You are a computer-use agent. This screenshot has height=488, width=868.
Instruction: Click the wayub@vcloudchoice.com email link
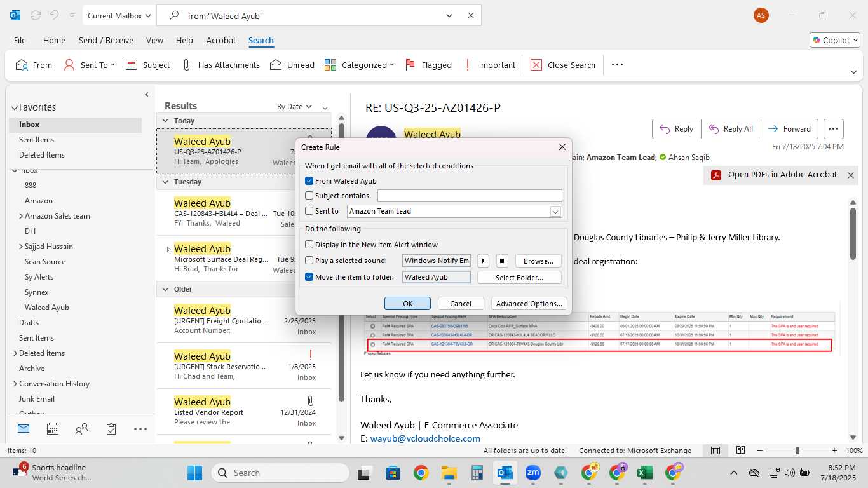click(x=425, y=438)
